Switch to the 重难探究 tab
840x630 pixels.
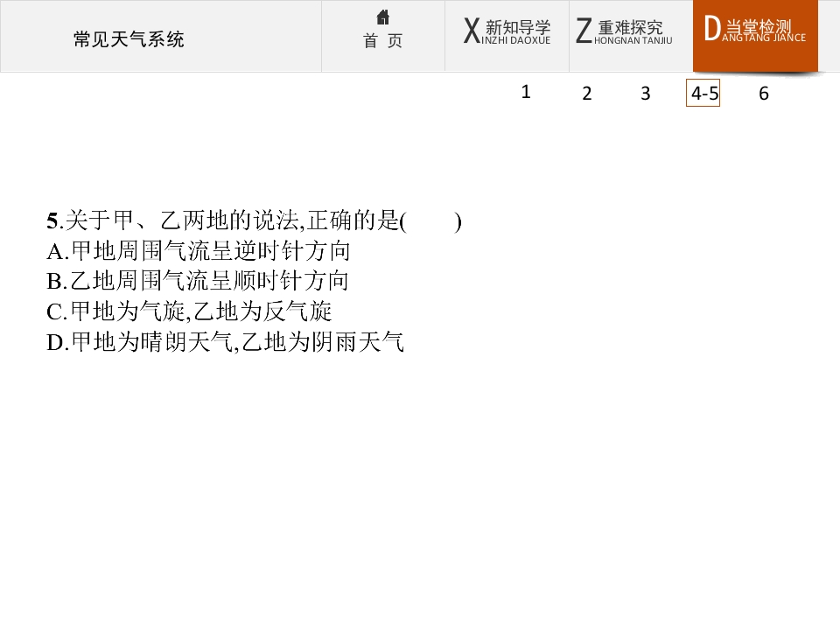631,36
